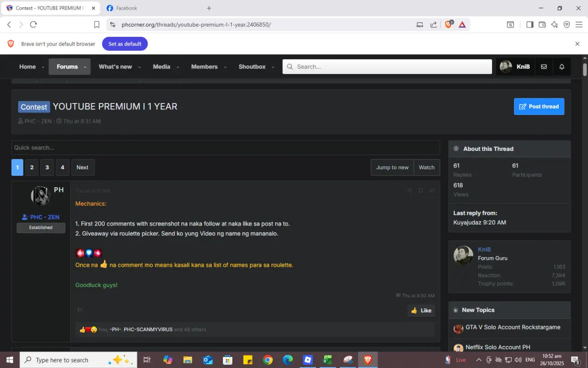Open the What's new menu
This screenshot has height=368, width=588.
(x=115, y=67)
